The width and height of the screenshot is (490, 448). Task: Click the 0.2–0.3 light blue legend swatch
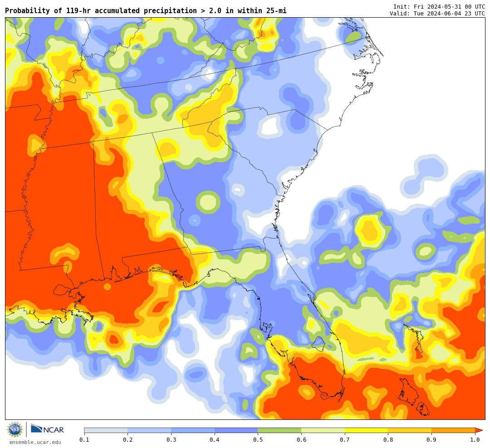149,430
